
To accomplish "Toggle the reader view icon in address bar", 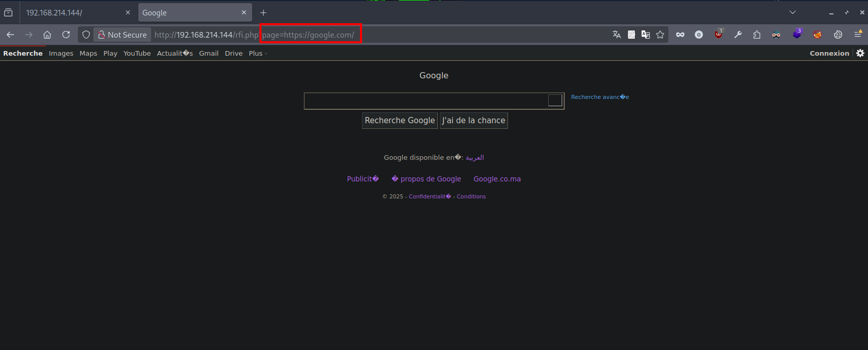I will point(631,35).
